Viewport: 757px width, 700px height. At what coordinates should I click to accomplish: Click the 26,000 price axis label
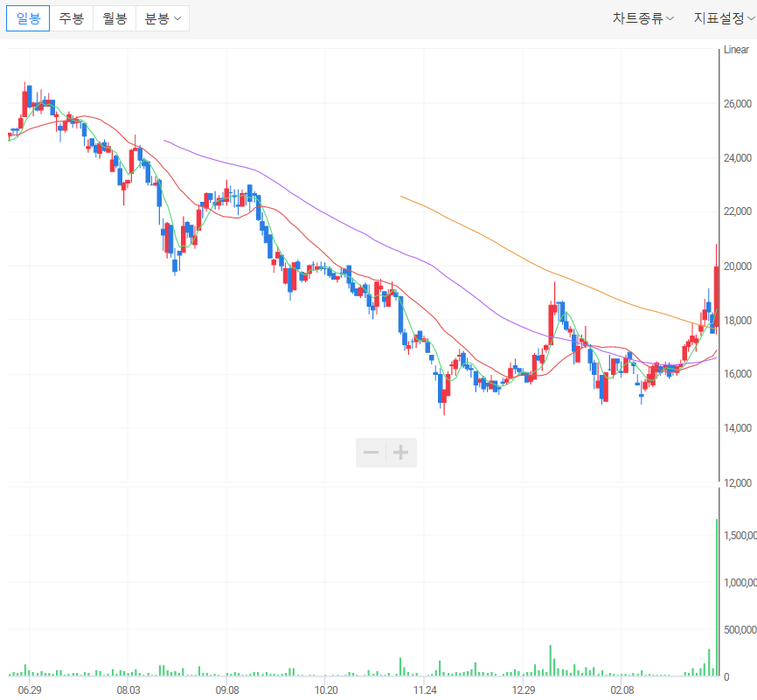[x=738, y=104]
